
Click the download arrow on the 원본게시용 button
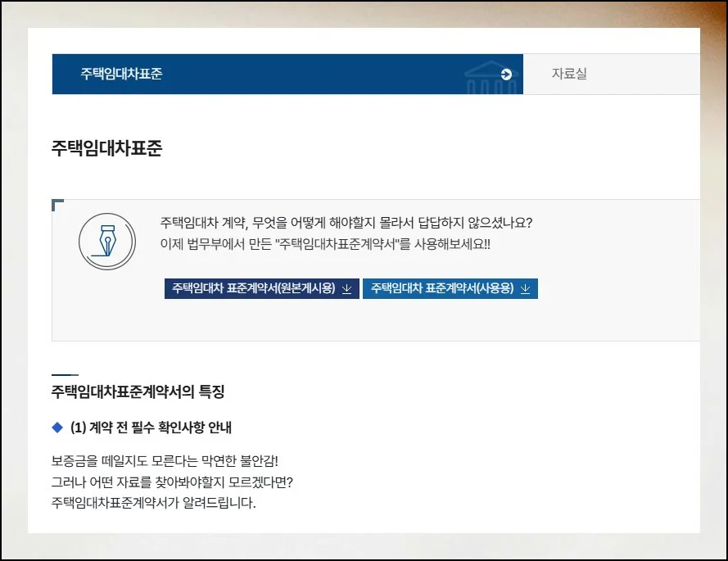[x=346, y=288]
